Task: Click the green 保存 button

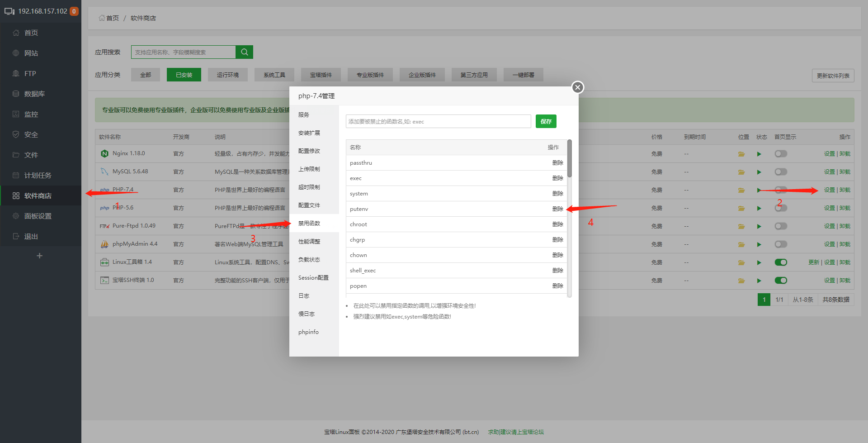Action: (546, 121)
